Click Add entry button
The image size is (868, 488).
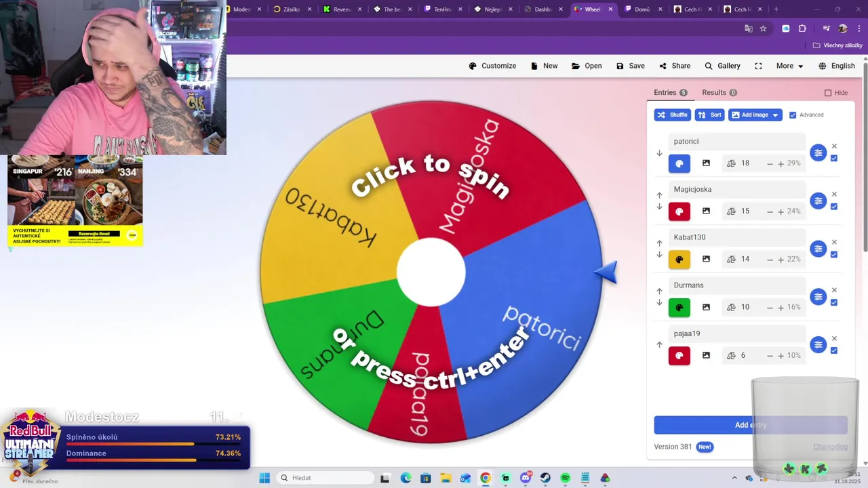coord(751,425)
